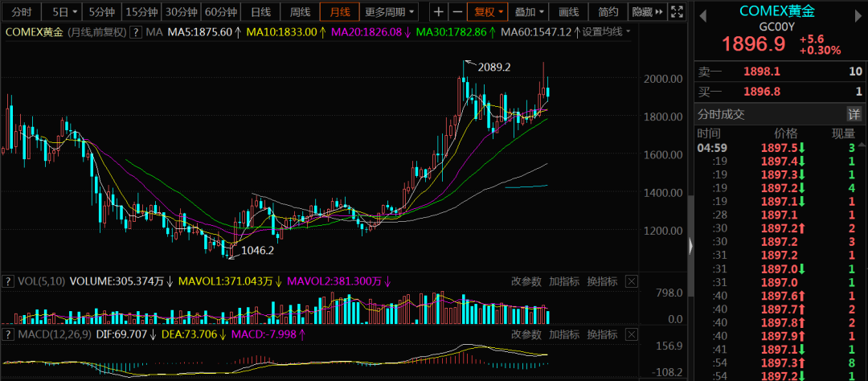This screenshot has height=381, width=868.
Task: Zoom out the chart with minus button
Action: (x=457, y=11)
